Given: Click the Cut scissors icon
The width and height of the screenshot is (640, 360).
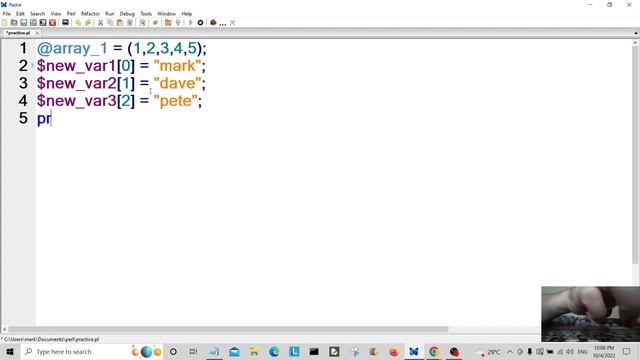Looking at the screenshot, I should point(100,23).
